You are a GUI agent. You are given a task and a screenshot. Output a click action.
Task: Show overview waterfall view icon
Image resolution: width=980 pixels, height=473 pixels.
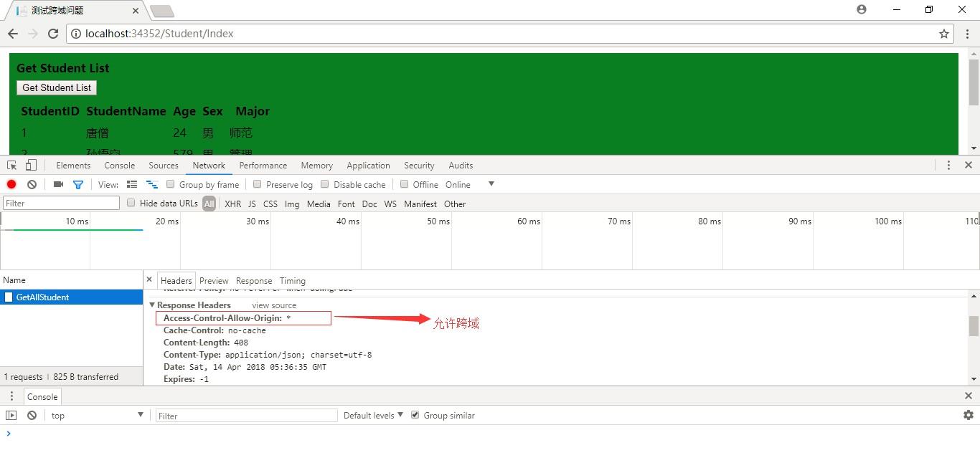point(152,184)
